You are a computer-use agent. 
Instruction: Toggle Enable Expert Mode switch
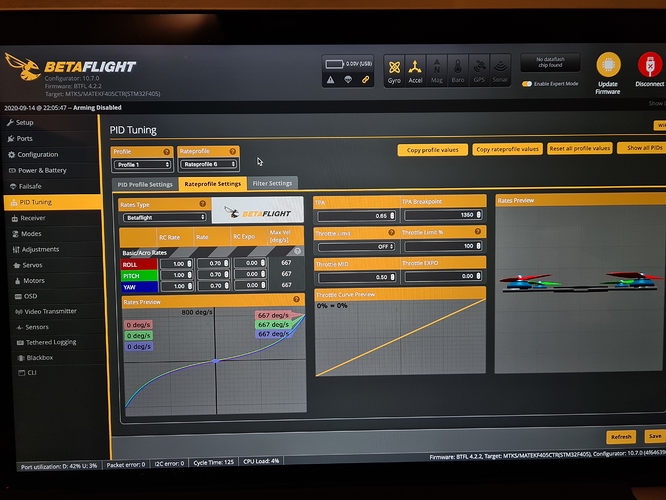coord(527,84)
